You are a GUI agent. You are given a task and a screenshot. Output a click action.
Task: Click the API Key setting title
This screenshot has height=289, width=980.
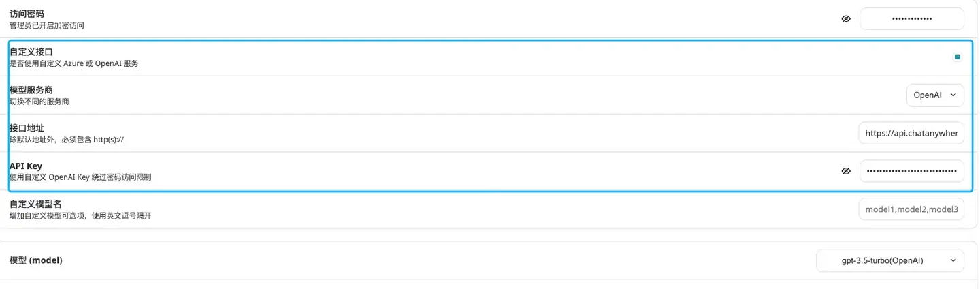click(x=26, y=166)
